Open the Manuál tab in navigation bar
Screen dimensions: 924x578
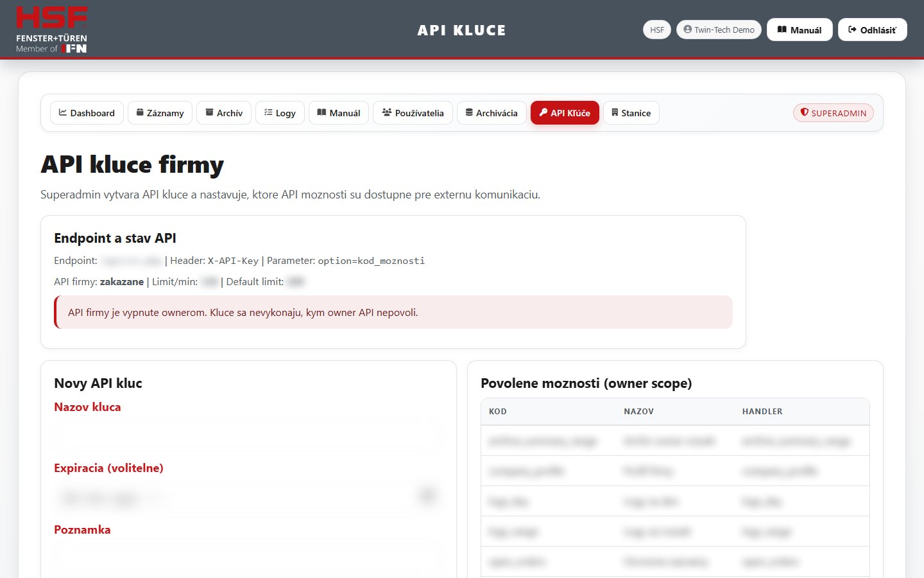[339, 112]
